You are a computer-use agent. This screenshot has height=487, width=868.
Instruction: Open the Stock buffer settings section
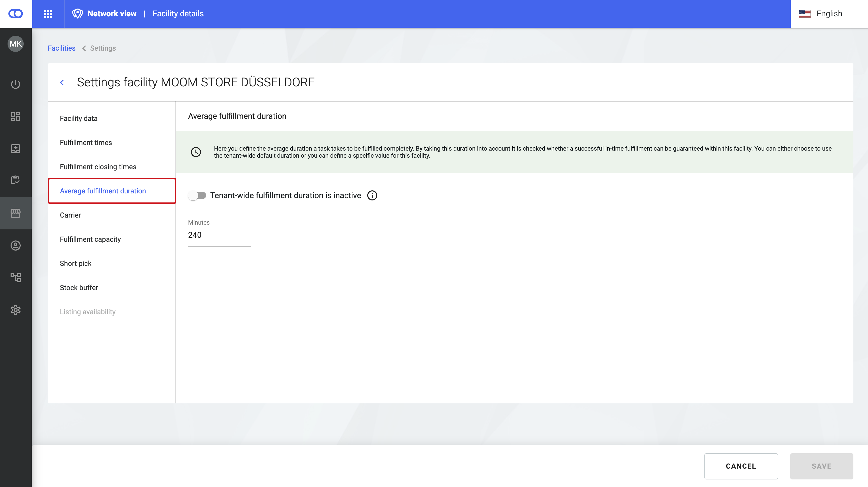79,288
